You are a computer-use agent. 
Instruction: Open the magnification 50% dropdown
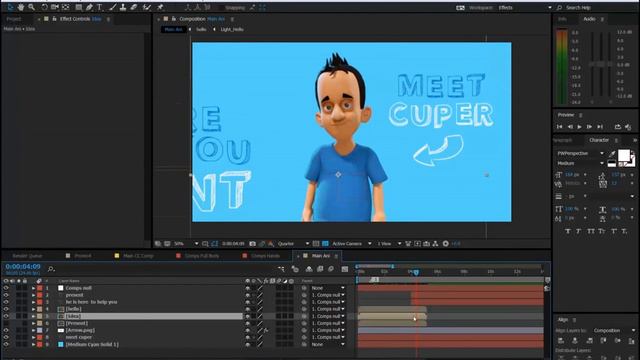tap(187, 244)
